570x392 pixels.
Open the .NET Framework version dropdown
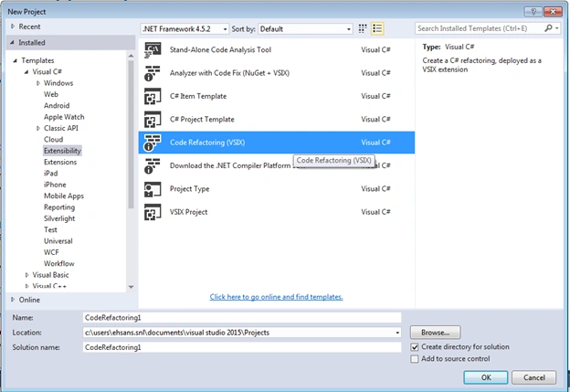(185, 28)
